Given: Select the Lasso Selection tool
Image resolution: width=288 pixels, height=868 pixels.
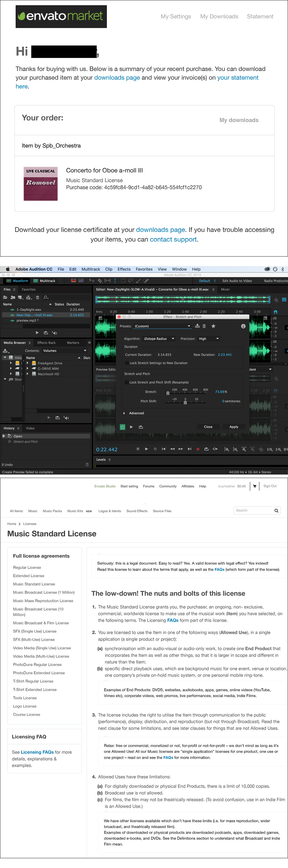Looking at the screenshot, I should [130, 280].
